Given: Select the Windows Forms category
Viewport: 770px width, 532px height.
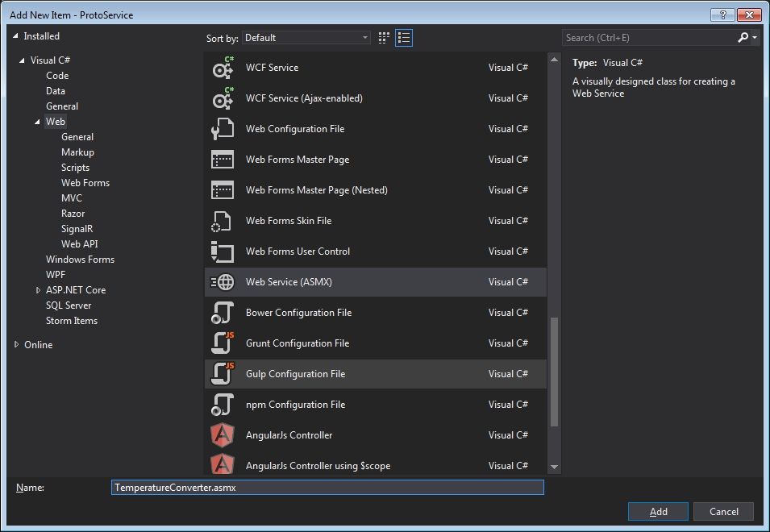Looking at the screenshot, I should point(80,259).
